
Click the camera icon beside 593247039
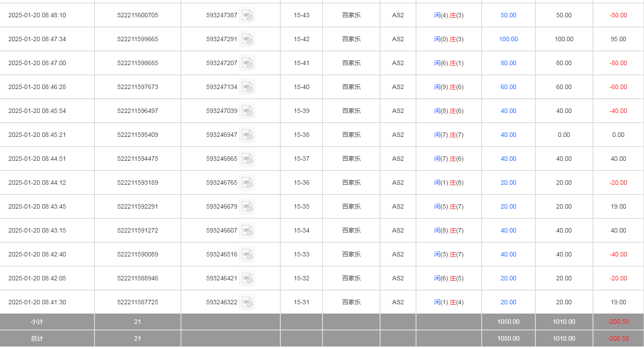247,111
